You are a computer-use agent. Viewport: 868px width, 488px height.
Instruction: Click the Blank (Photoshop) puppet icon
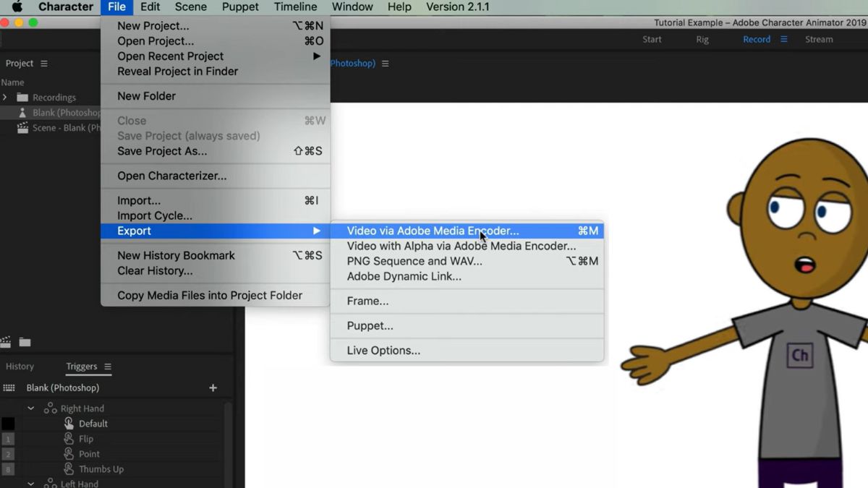click(x=22, y=113)
